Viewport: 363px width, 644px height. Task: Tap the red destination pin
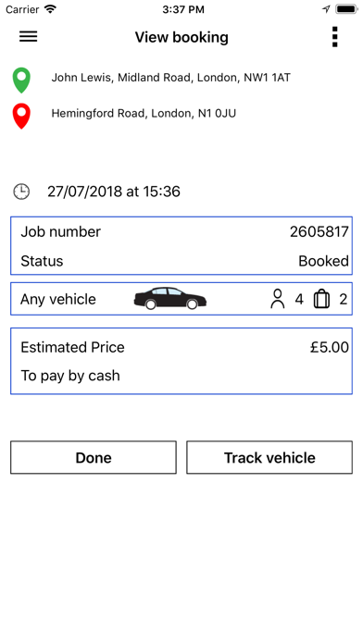[21, 117]
